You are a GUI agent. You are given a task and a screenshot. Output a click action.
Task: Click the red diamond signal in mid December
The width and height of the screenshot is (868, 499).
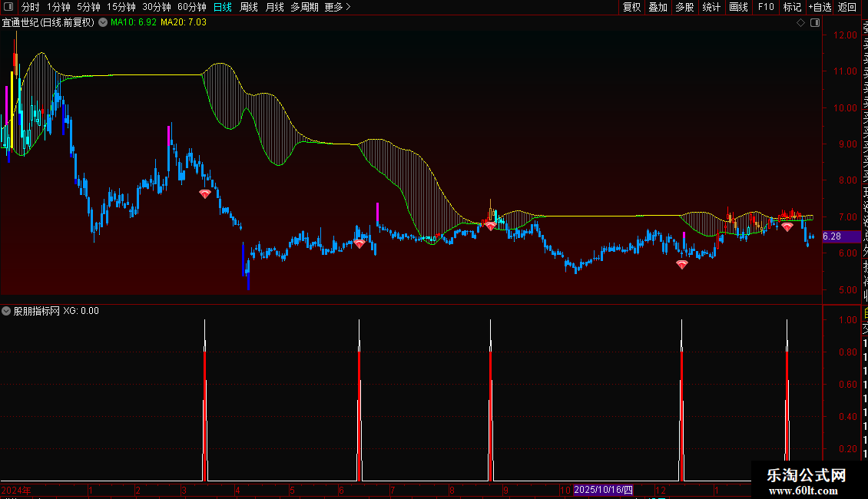pyautogui.click(x=682, y=264)
